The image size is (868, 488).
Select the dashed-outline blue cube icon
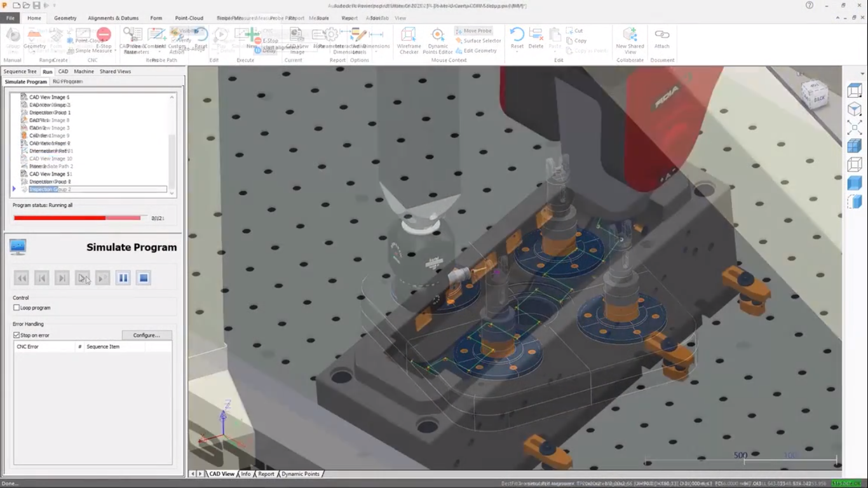click(855, 202)
